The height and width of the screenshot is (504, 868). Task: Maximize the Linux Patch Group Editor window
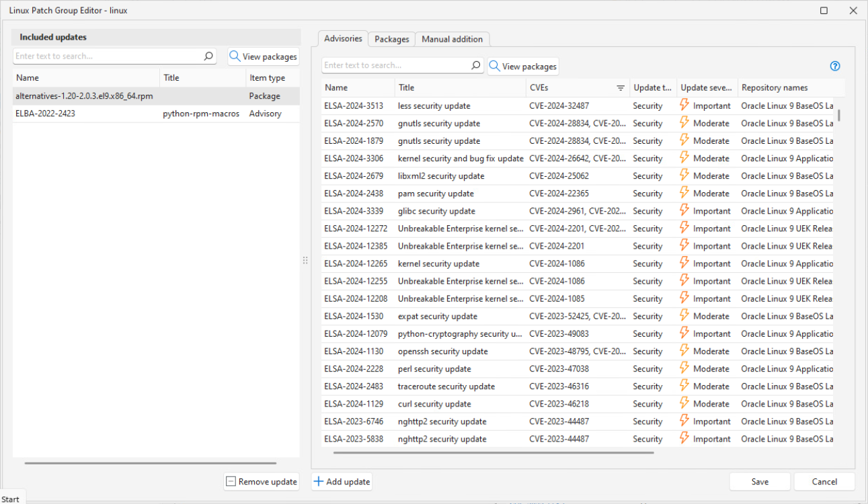824,10
